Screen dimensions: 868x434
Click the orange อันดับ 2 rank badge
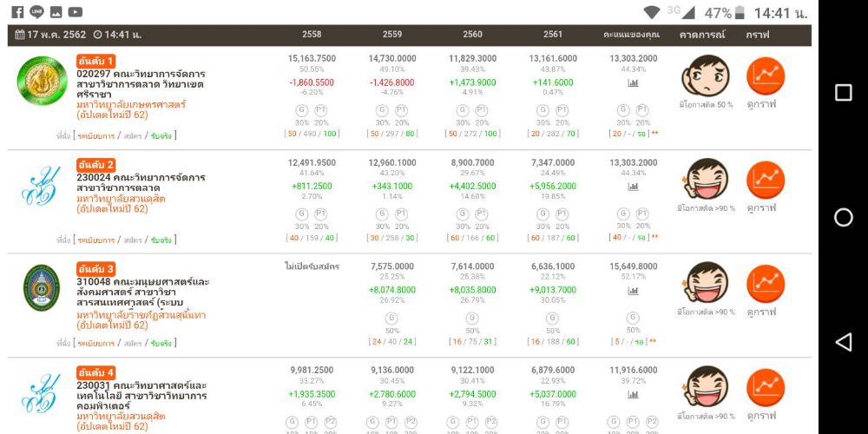coord(95,165)
